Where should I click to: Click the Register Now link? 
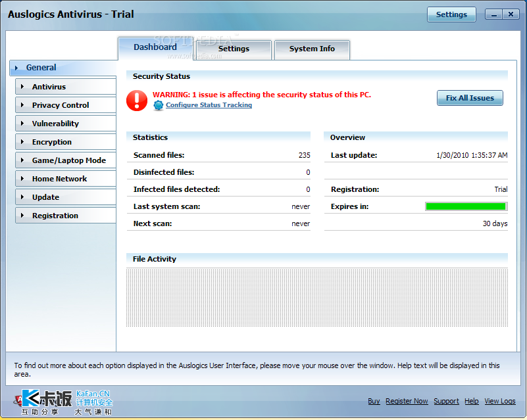click(x=407, y=401)
